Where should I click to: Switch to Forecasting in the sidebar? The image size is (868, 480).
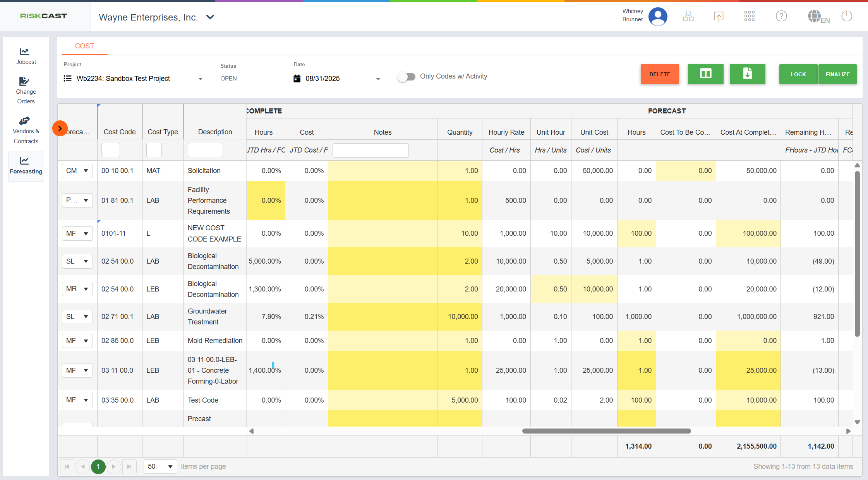tap(26, 165)
